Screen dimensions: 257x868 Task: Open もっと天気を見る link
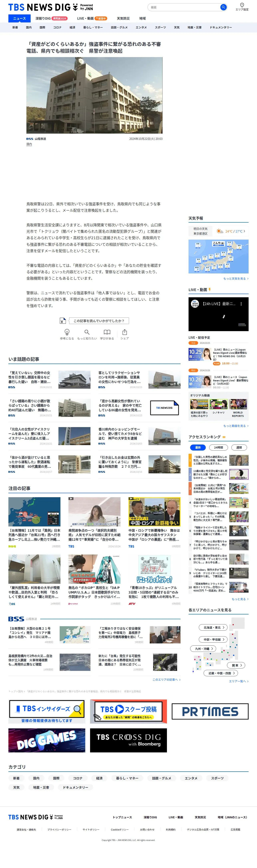tap(236, 279)
